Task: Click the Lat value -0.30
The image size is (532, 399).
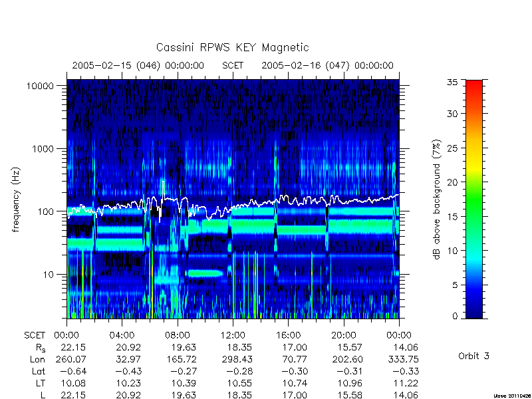Action: click(x=294, y=372)
